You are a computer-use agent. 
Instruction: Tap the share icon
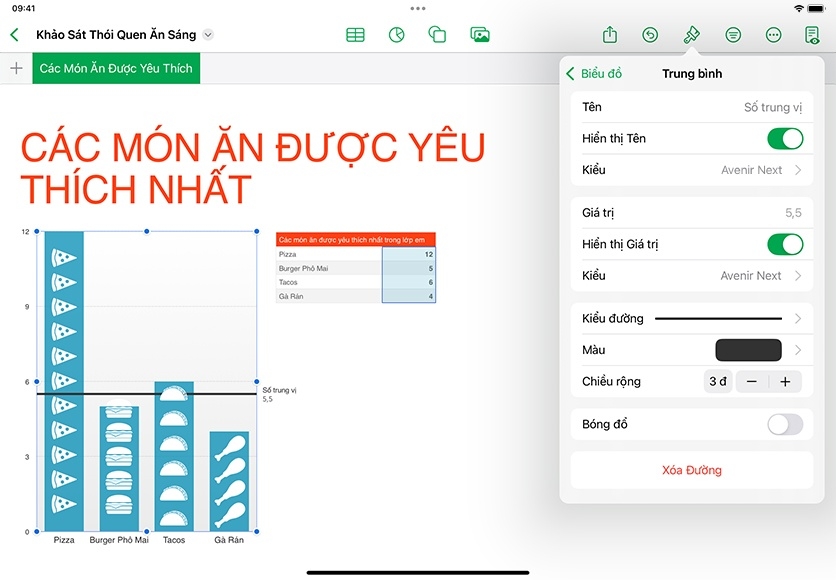click(x=610, y=35)
